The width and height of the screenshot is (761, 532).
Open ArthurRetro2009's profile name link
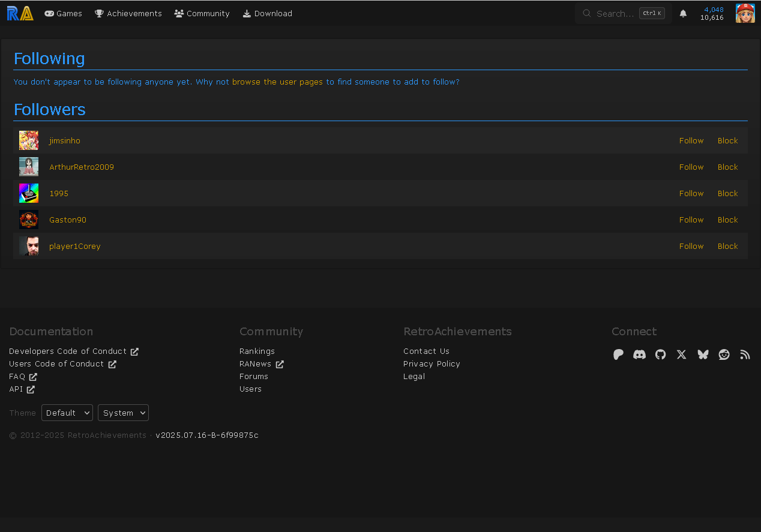click(82, 167)
